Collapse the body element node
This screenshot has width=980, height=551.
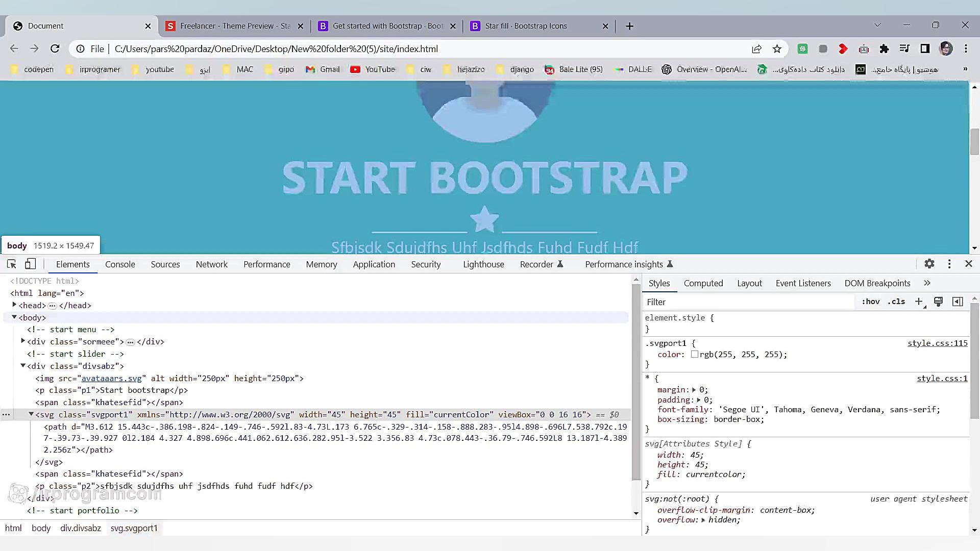(14, 317)
